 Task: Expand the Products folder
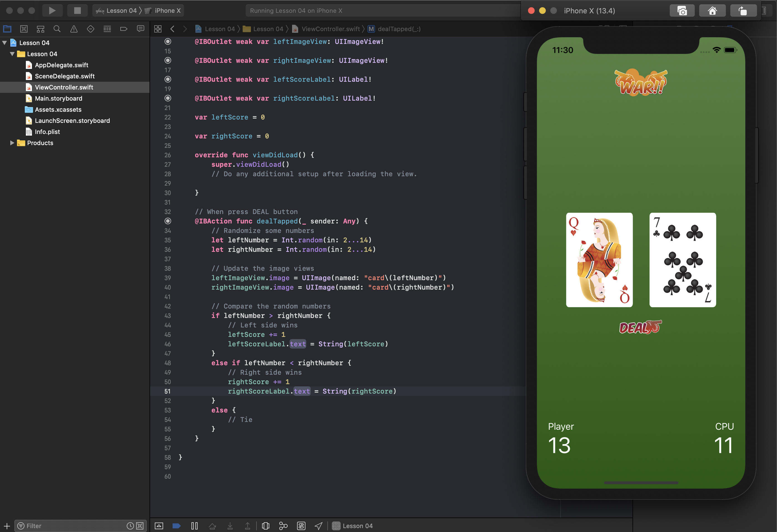12,143
